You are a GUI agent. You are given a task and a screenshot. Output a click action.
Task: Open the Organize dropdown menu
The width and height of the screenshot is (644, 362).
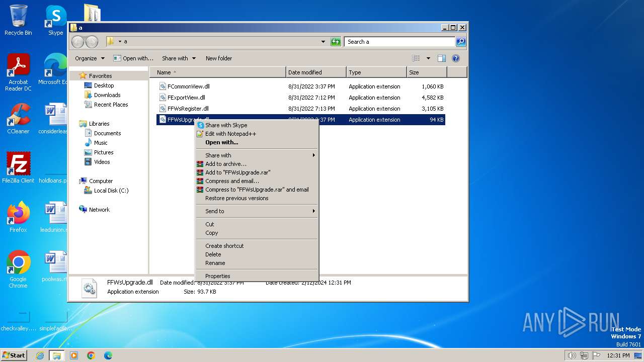90,58
